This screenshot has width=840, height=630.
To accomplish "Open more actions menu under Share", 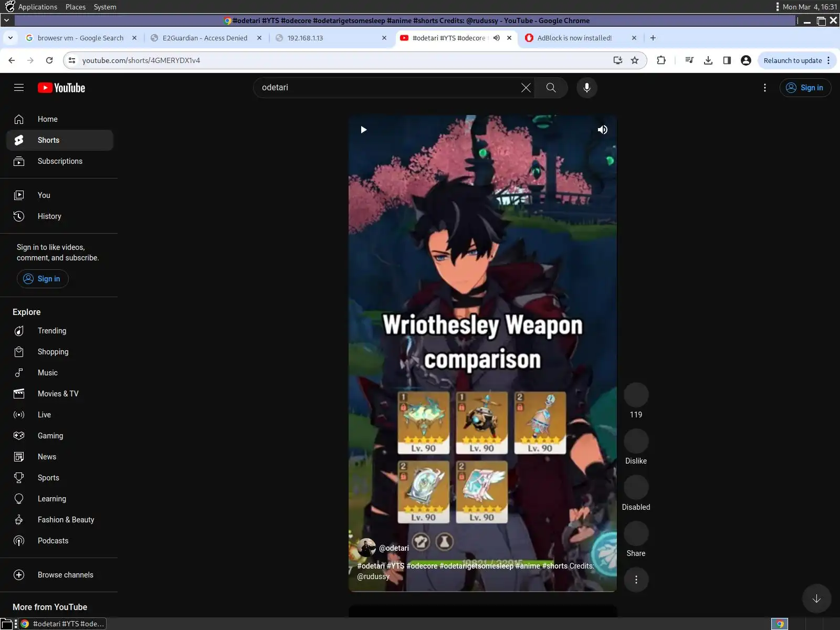I will (x=636, y=580).
